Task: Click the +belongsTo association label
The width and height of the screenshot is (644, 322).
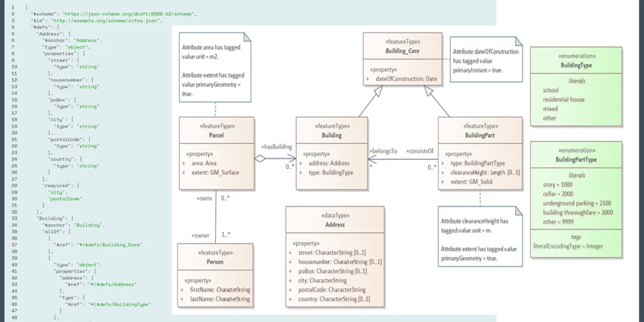Action: point(383,151)
